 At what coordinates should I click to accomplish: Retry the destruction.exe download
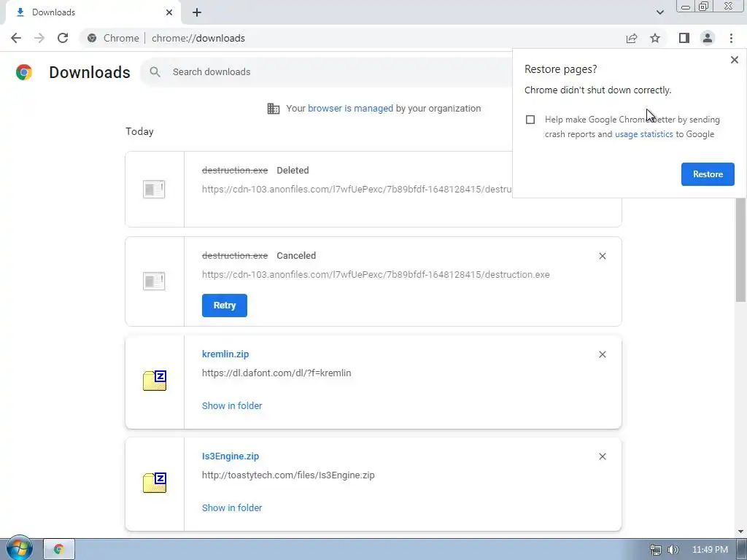(225, 306)
